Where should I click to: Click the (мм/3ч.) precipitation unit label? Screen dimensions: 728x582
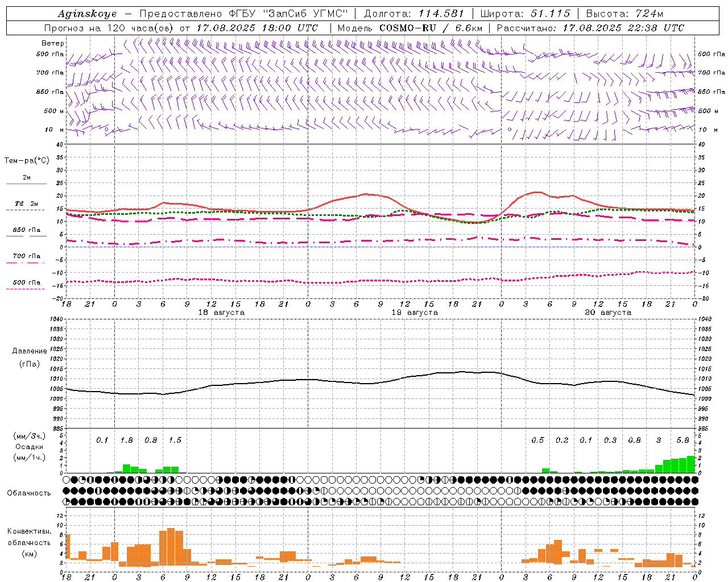click(x=29, y=436)
